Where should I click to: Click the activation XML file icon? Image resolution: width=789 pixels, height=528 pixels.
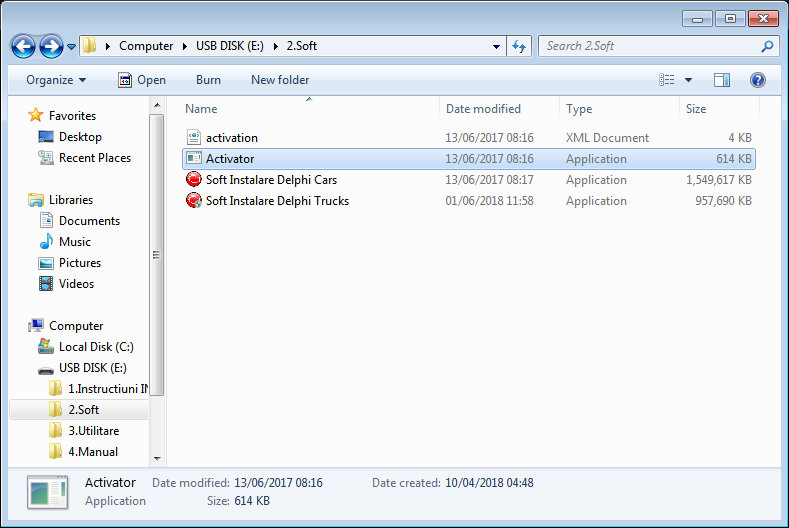pyautogui.click(x=194, y=137)
